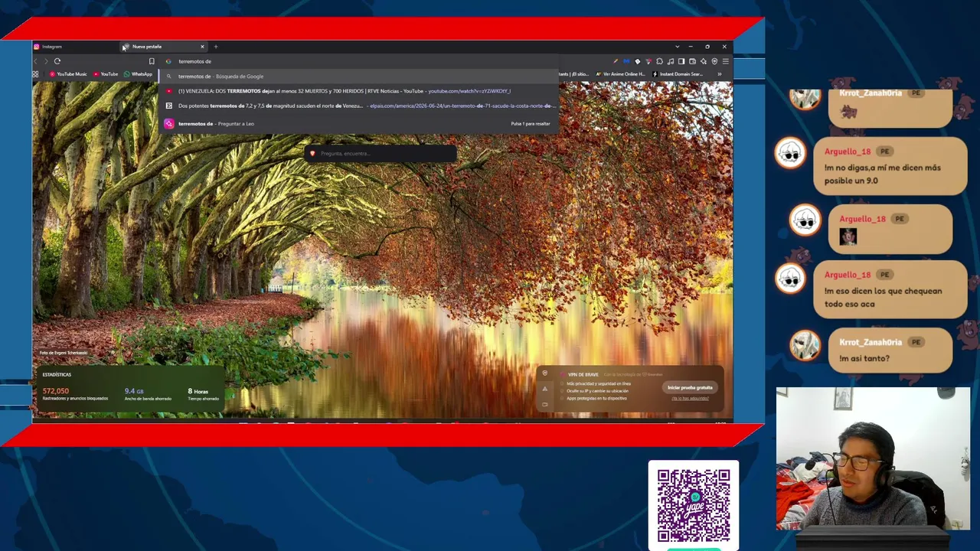Viewport: 980px width, 551px height.
Task: Open the Ver Anime Online bookmark
Action: [x=621, y=74]
